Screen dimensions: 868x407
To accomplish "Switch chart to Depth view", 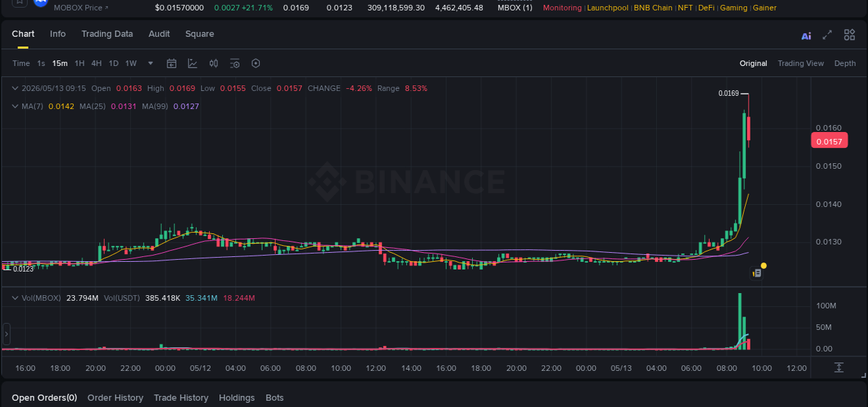I will coord(845,63).
